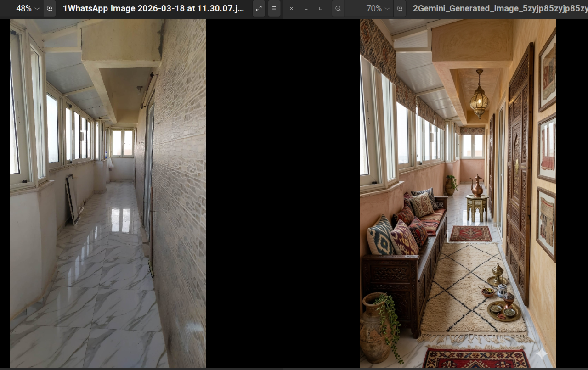Viewport: 588px width, 370px height.
Task: Maximize the WhatsApp Image viewer window
Action: pos(321,8)
